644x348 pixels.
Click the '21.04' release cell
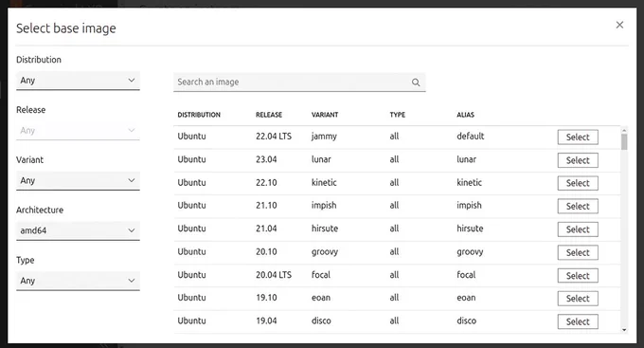(266, 229)
